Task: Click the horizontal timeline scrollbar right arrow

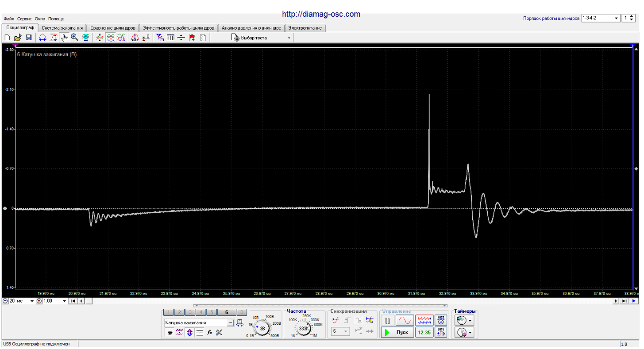Action: [616, 301]
